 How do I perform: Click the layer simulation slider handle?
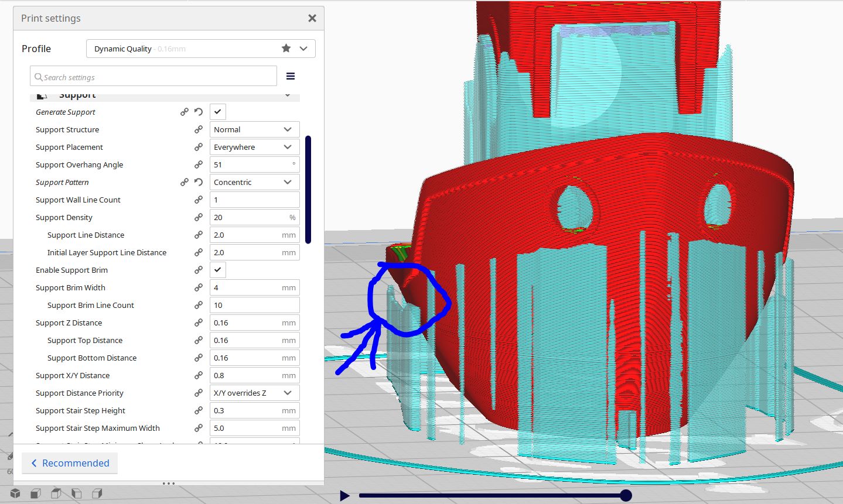(626, 496)
